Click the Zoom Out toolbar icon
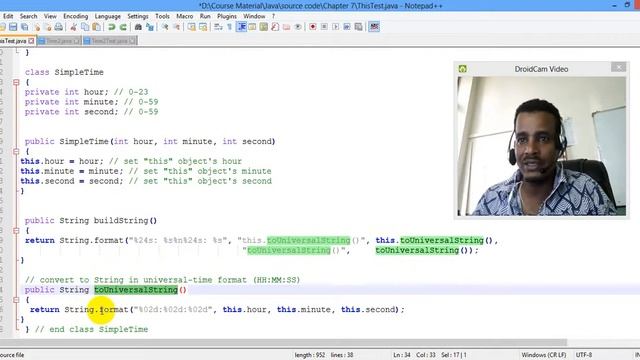Image resolution: width=640 pixels, height=360 pixels. point(176,27)
